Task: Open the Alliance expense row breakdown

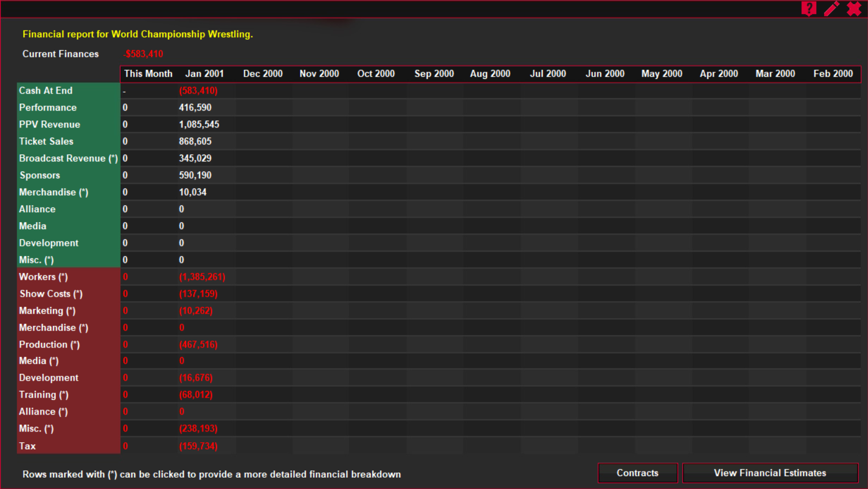Action: [43, 412]
